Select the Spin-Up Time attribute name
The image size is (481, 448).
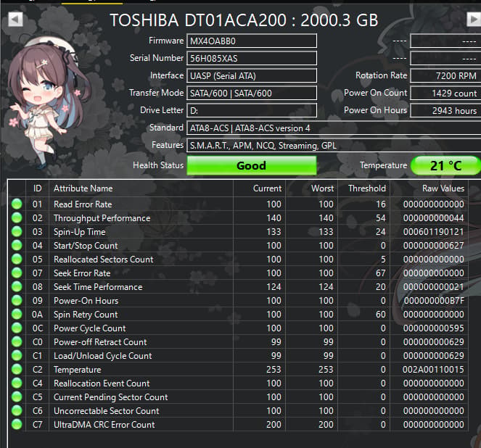click(80, 232)
